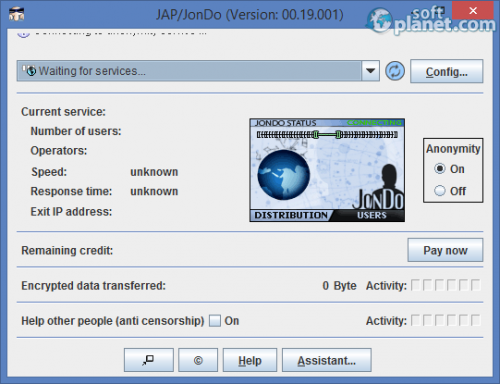This screenshot has height=384, width=500.
Task: Click the USERS label in the status image
Action: point(372,215)
